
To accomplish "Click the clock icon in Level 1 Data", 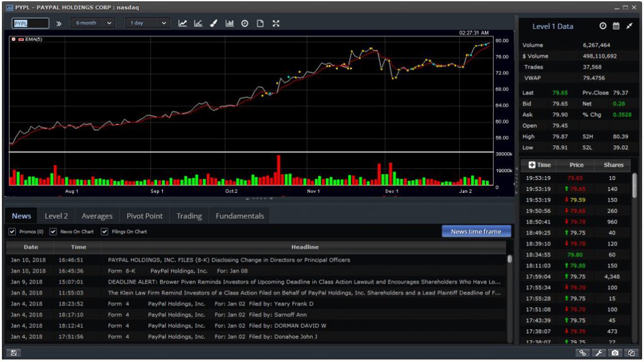I will pyautogui.click(x=602, y=26).
